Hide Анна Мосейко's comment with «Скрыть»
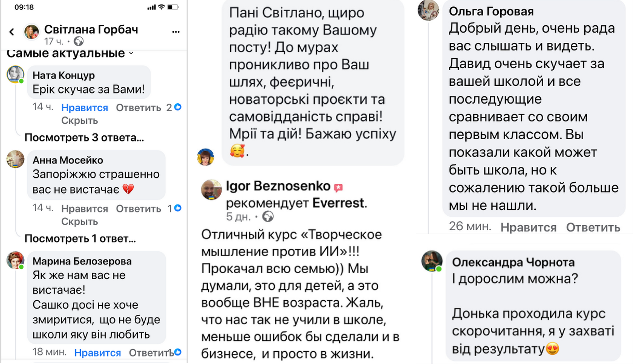The width and height of the screenshot is (633, 364). 79,221
